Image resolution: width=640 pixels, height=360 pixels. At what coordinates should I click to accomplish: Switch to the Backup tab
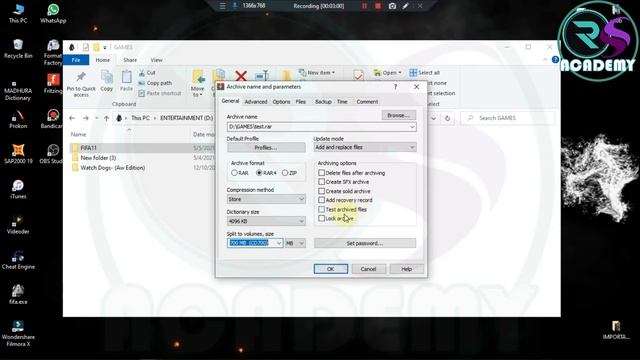tap(323, 102)
